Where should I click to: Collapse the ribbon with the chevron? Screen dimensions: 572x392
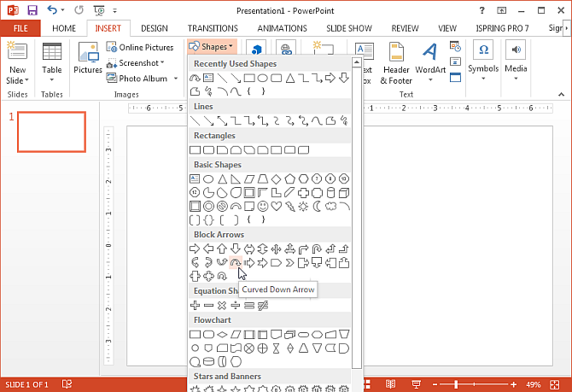pyautogui.click(x=561, y=95)
